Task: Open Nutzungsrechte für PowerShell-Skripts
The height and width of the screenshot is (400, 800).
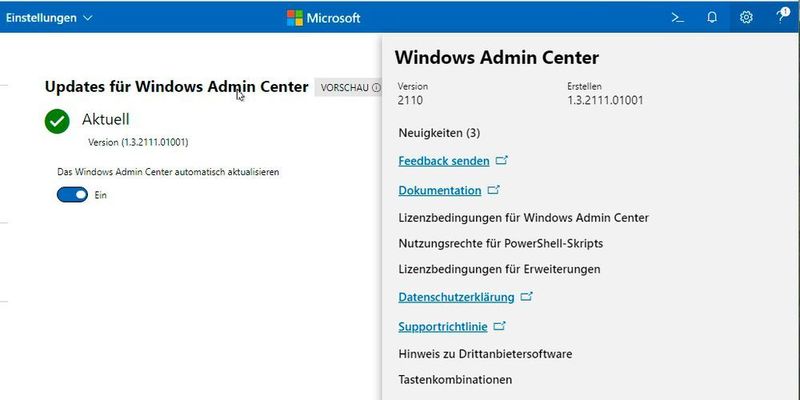Action: [501, 243]
